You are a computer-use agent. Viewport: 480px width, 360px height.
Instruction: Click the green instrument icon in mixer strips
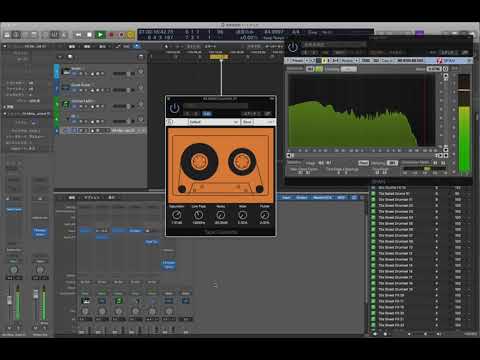tap(118, 301)
